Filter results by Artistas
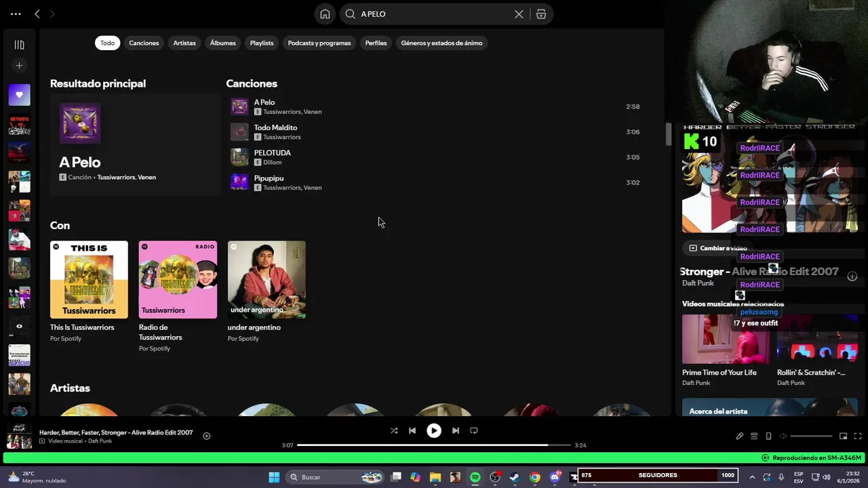Screen dimensions: 868x488 point(184,43)
